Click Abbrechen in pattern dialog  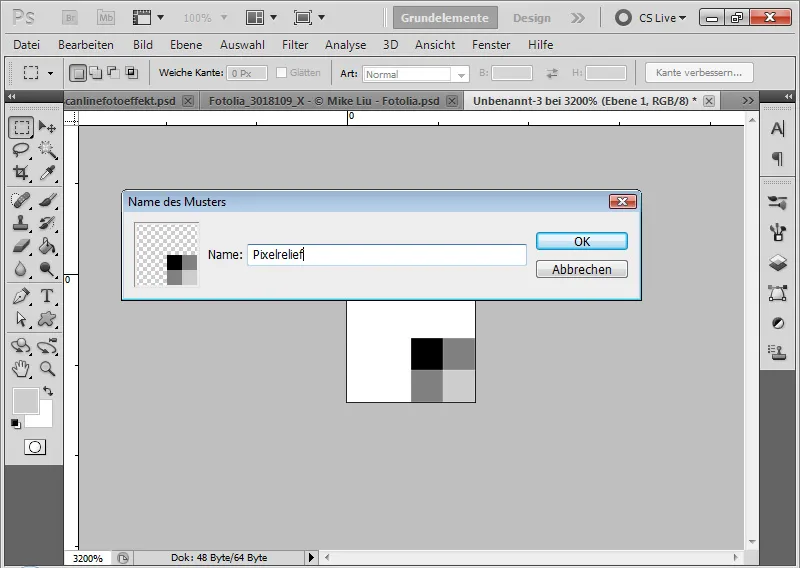click(582, 269)
